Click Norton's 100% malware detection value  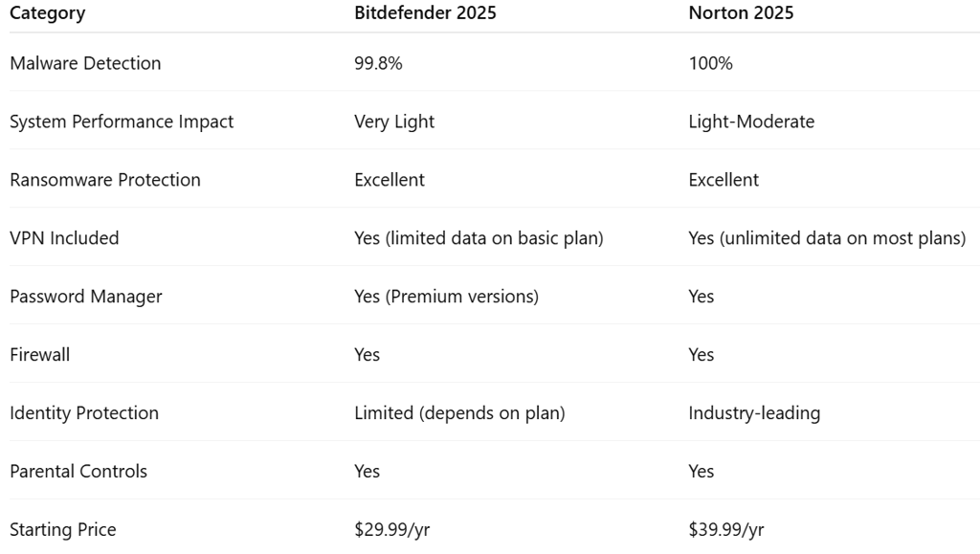(x=710, y=63)
